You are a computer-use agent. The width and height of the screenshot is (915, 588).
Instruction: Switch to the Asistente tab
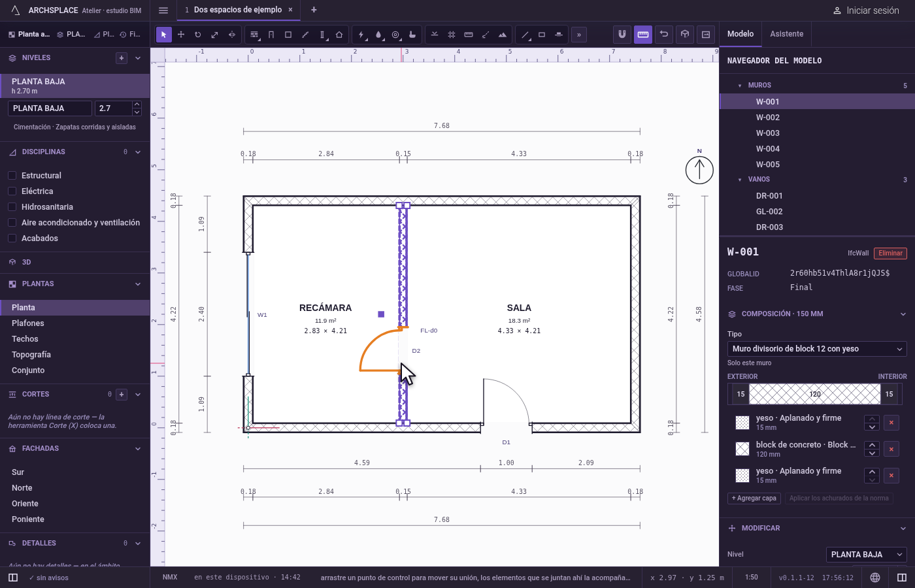tap(787, 34)
